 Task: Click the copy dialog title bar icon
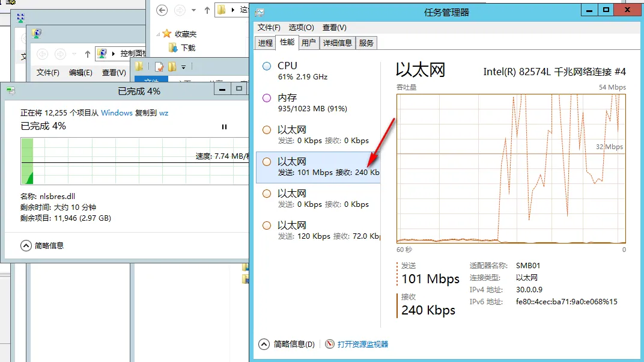pyautogui.click(x=11, y=91)
